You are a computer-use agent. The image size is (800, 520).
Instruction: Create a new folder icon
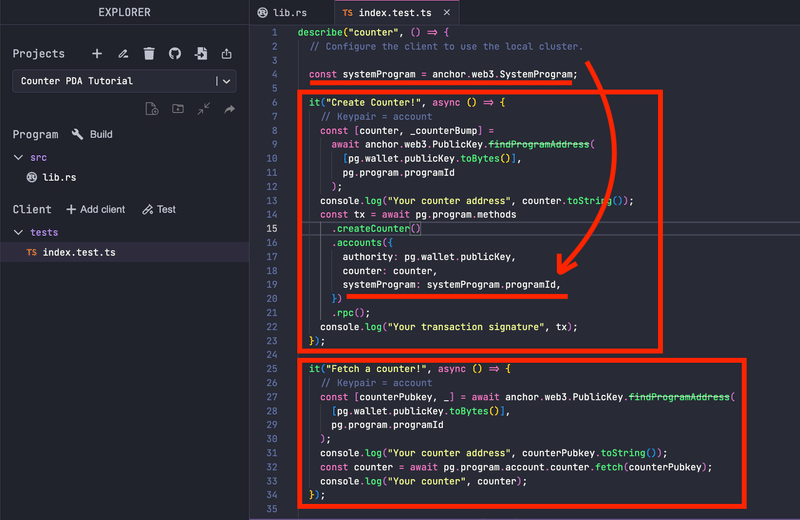178,109
